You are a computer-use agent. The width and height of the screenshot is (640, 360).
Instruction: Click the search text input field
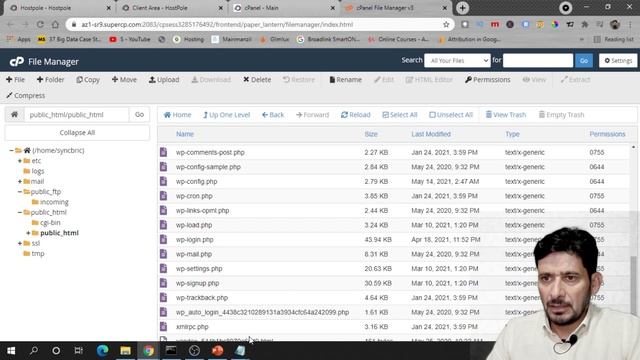(x=538, y=60)
